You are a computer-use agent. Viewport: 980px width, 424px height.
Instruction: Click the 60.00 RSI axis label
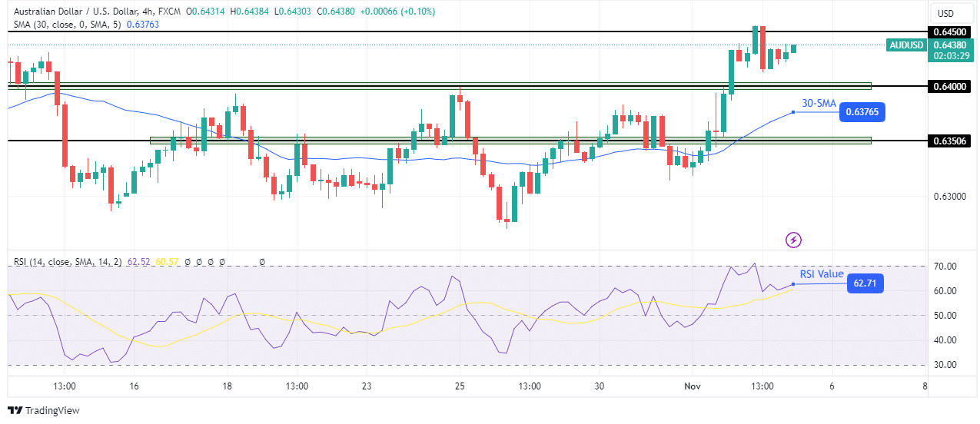(947, 291)
